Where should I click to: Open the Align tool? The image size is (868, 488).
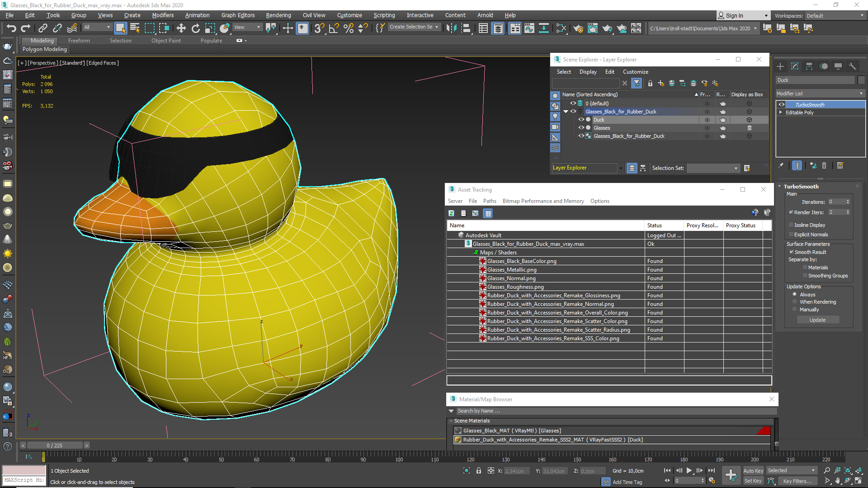(x=466, y=28)
